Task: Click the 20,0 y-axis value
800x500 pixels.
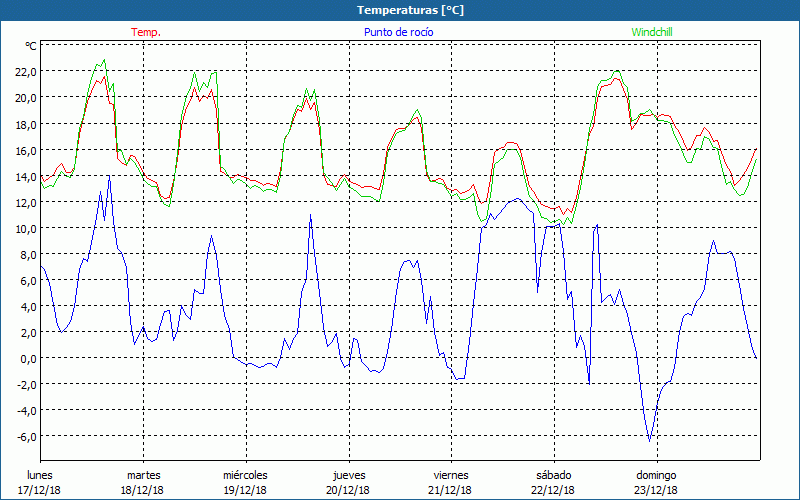Action: 26,98
